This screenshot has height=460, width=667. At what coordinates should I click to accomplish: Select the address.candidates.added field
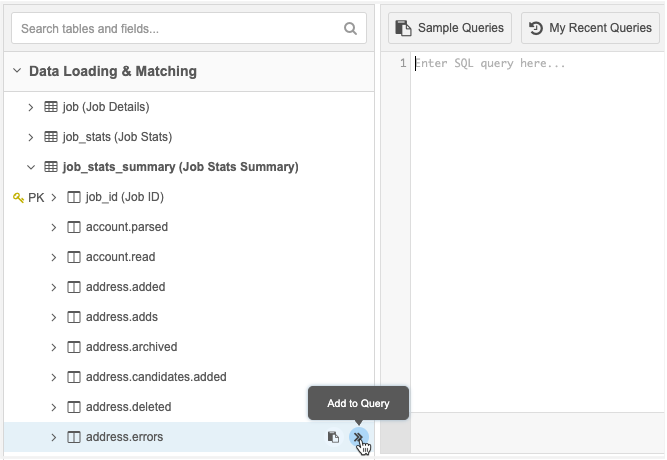pos(156,377)
